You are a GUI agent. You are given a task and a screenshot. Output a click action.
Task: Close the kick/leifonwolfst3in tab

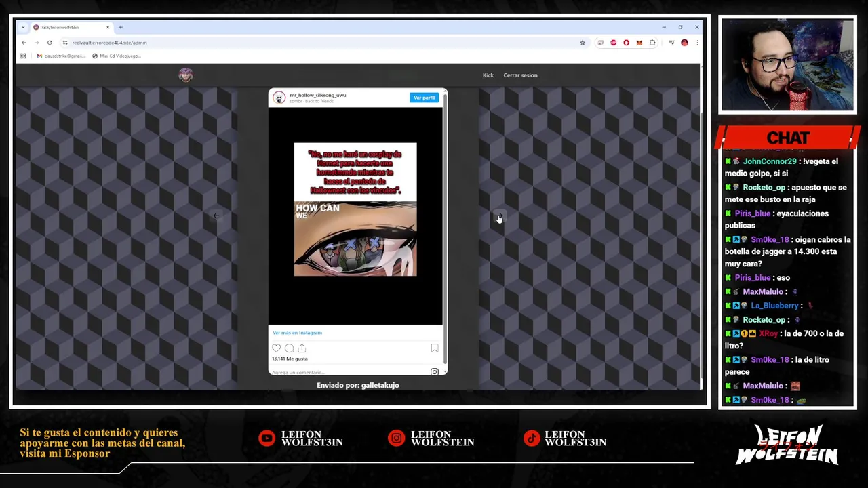107,27
